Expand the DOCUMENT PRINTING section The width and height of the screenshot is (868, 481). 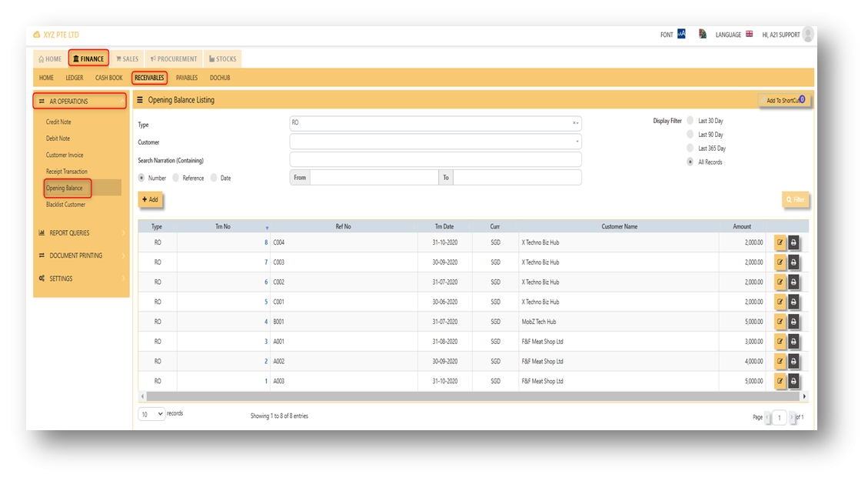click(81, 256)
